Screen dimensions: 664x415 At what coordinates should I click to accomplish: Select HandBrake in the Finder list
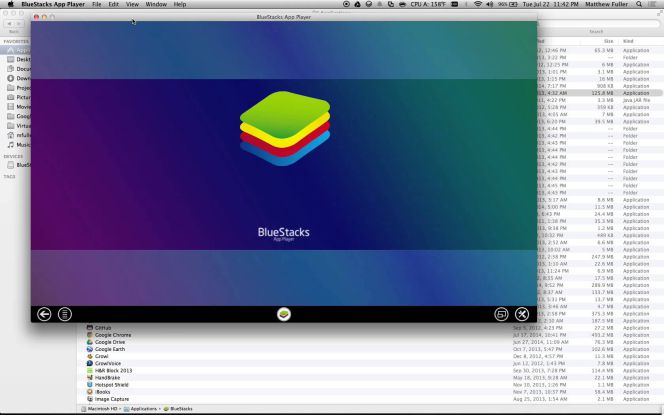pos(107,378)
